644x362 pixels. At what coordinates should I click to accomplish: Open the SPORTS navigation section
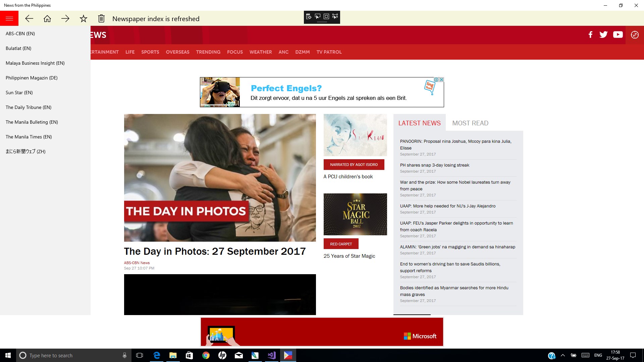[150, 52]
